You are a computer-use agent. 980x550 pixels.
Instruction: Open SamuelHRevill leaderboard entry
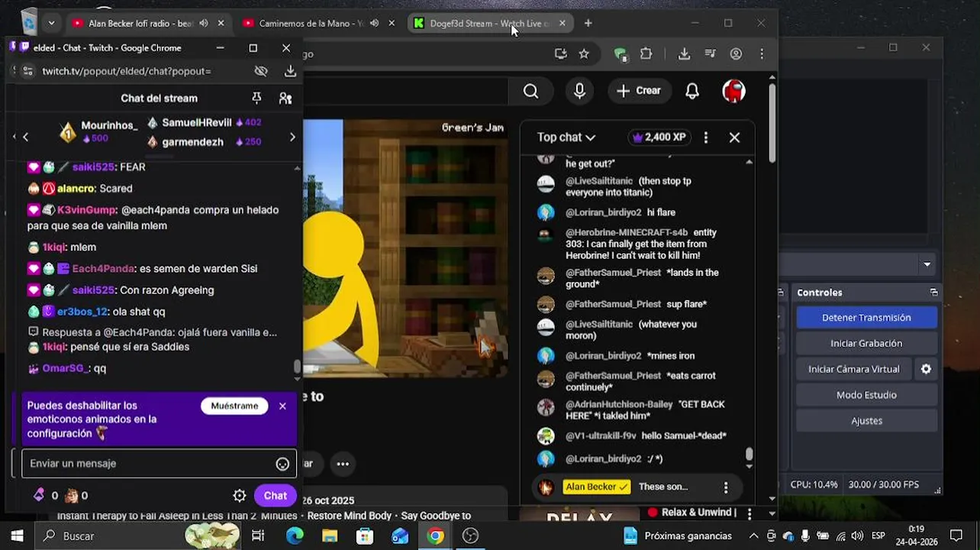click(205, 122)
